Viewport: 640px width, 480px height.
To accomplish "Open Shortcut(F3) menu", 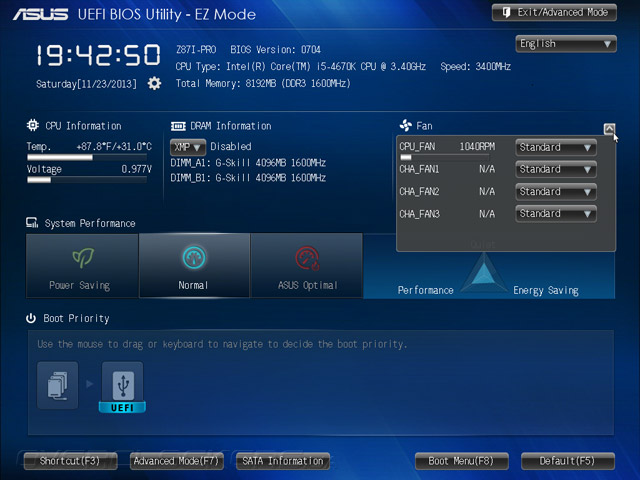I will pyautogui.click(x=70, y=461).
